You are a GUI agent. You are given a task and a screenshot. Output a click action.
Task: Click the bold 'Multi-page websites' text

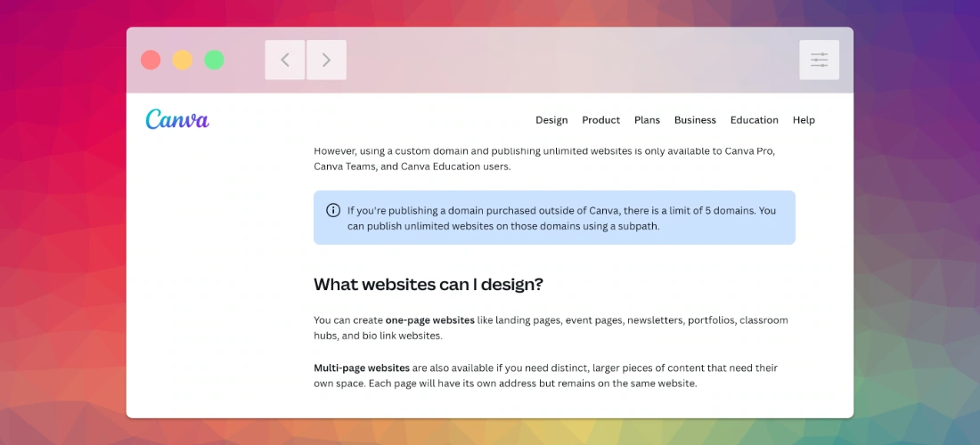[361, 368]
